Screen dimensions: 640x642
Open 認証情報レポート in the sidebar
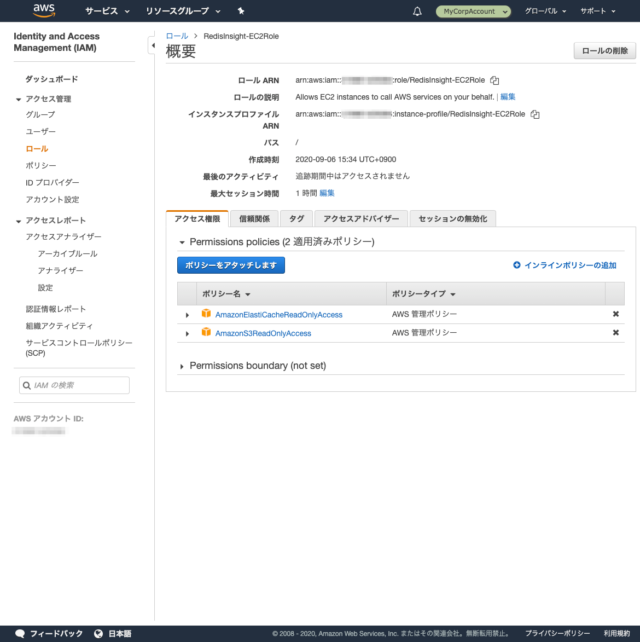[x=55, y=309]
